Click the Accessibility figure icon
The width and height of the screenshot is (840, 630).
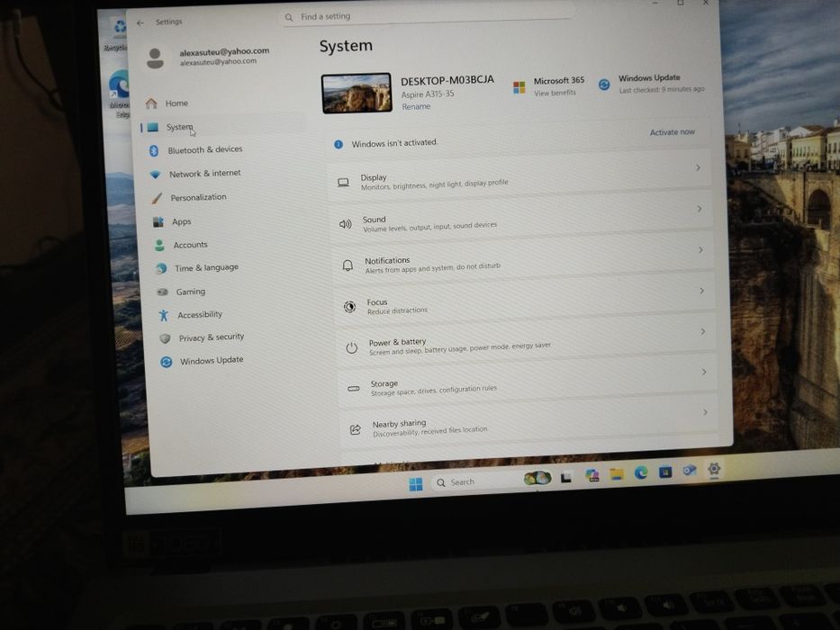tap(163, 315)
